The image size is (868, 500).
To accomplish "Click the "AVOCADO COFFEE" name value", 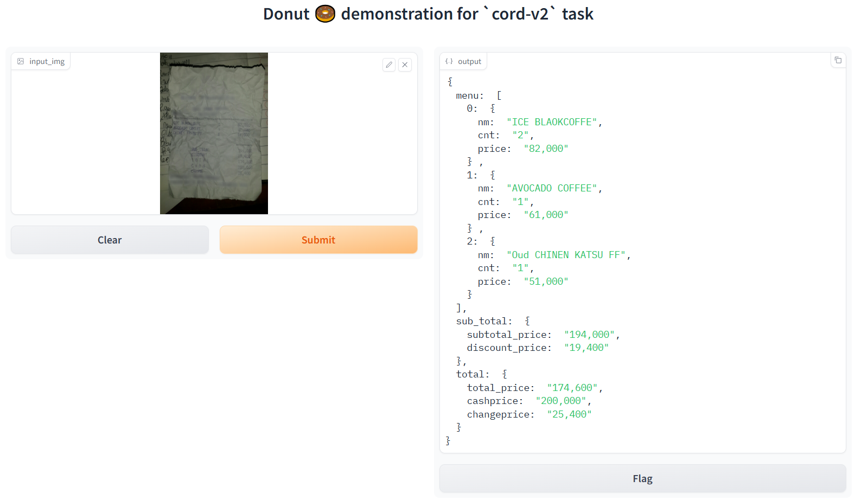I will (552, 188).
